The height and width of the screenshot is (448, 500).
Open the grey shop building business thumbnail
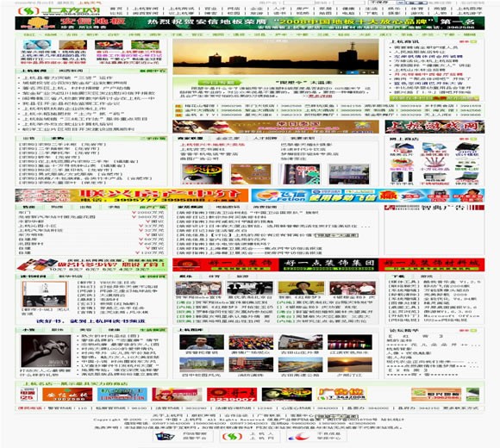[x=349, y=174]
